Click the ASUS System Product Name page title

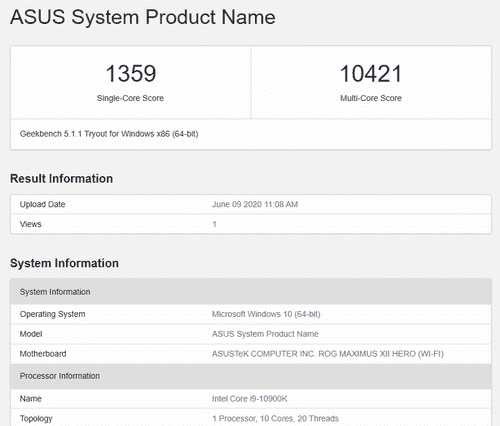[143, 17]
